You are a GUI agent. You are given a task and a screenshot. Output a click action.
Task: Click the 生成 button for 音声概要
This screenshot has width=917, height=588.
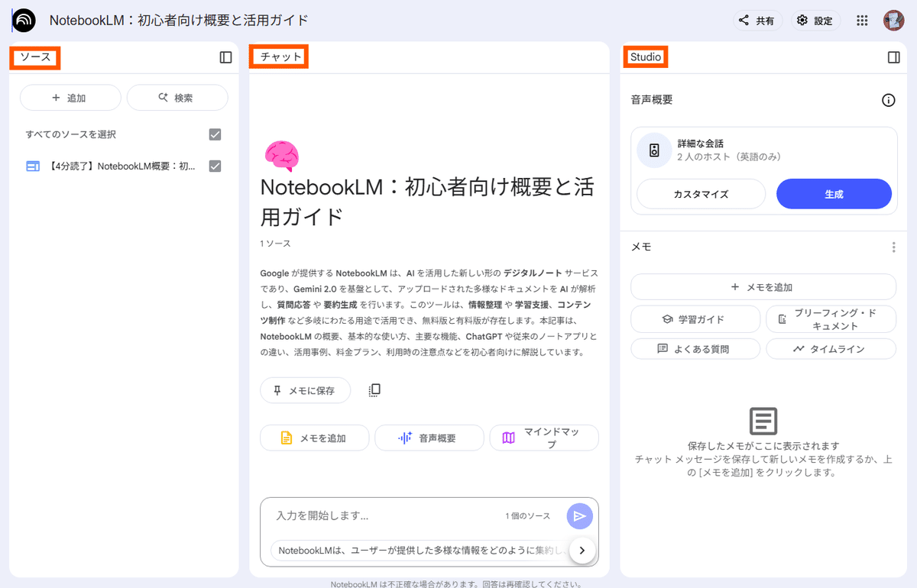click(x=834, y=194)
